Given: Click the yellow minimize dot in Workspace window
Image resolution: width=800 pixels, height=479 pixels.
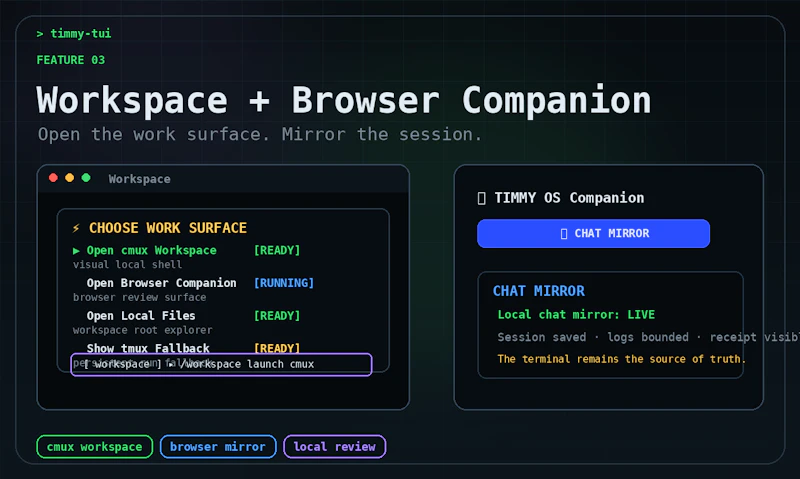Looking at the screenshot, I should coord(69,178).
